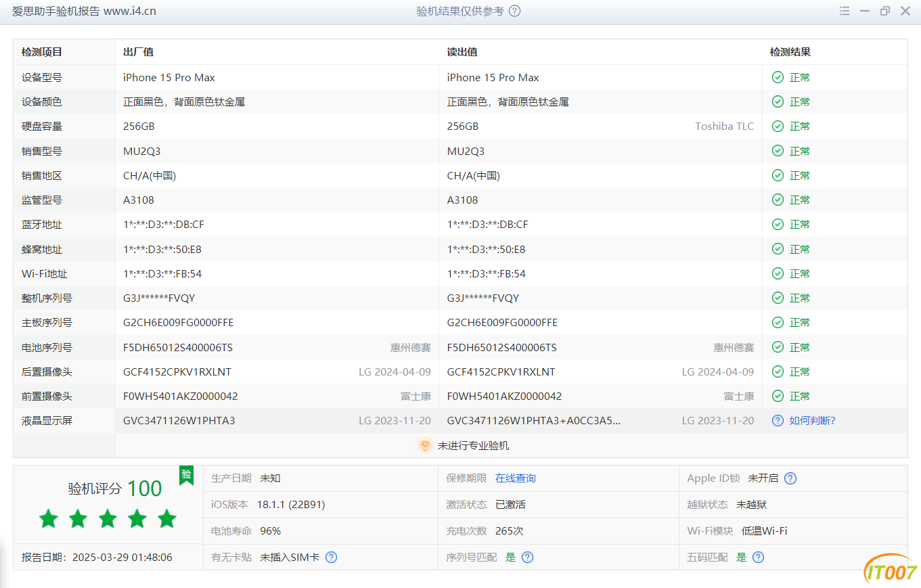The height and width of the screenshot is (588, 921).
Task: Click the 在线查询 warranty link
Action: pyautogui.click(x=516, y=478)
